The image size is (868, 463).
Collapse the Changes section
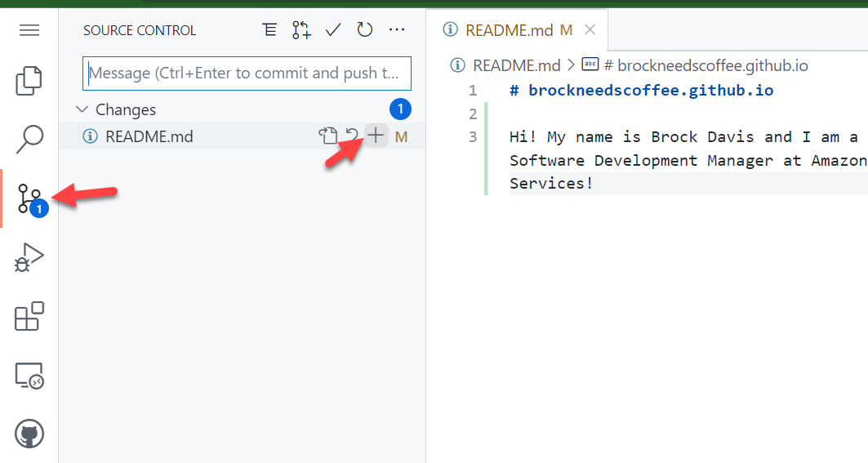click(82, 109)
